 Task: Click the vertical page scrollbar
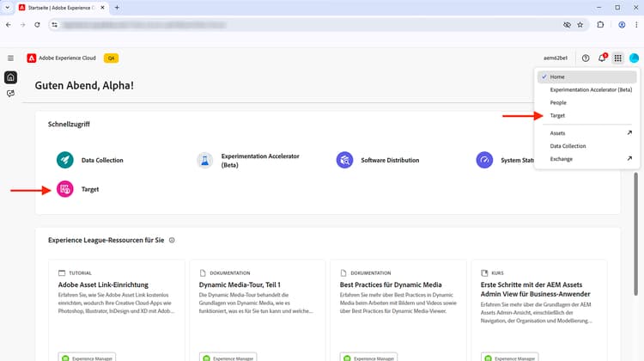coord(635,233)
